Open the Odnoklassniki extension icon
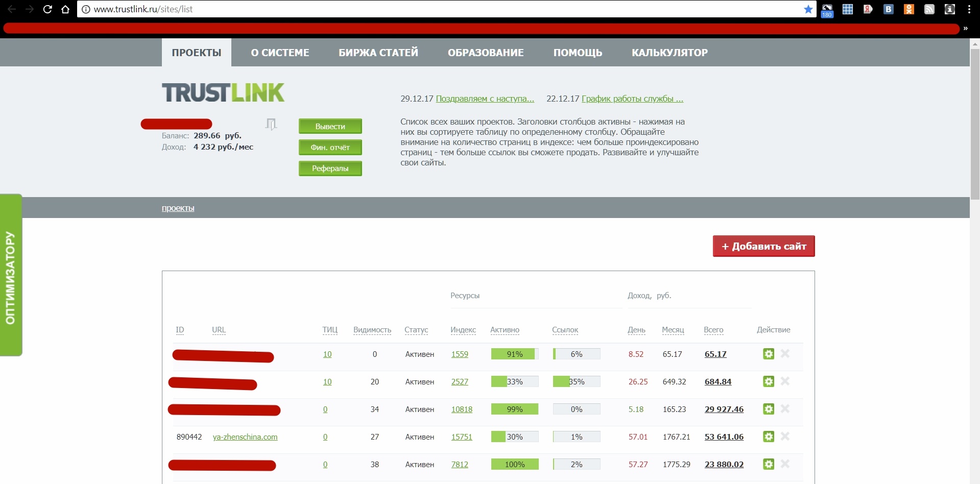The width and height of the screenshot is (980, 484). (909, 9)
